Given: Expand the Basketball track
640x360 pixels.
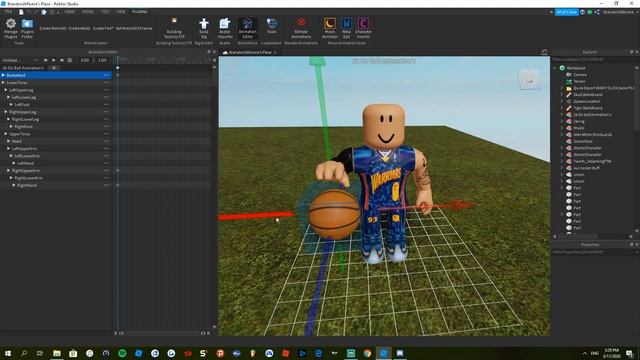Looking at the screenshot, I should point(3,75).
